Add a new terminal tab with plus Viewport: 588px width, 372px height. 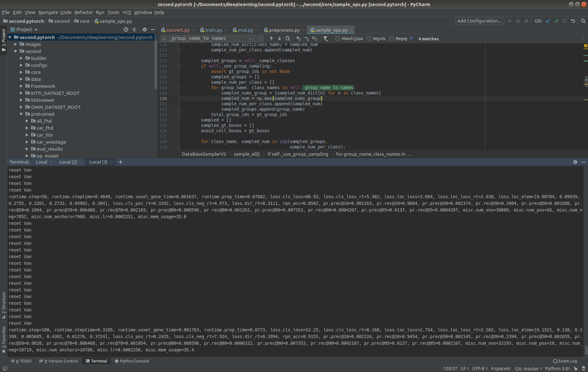(121, 162)
